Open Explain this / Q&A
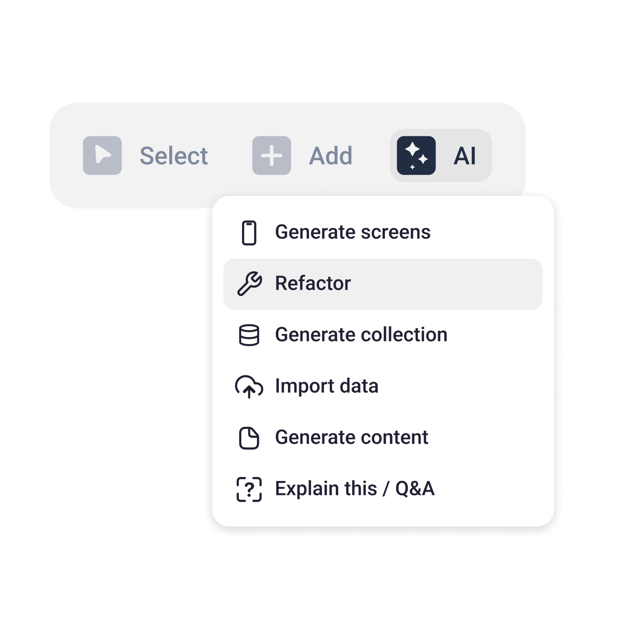This screenshot has height=644, width=644. coord(355,489)
